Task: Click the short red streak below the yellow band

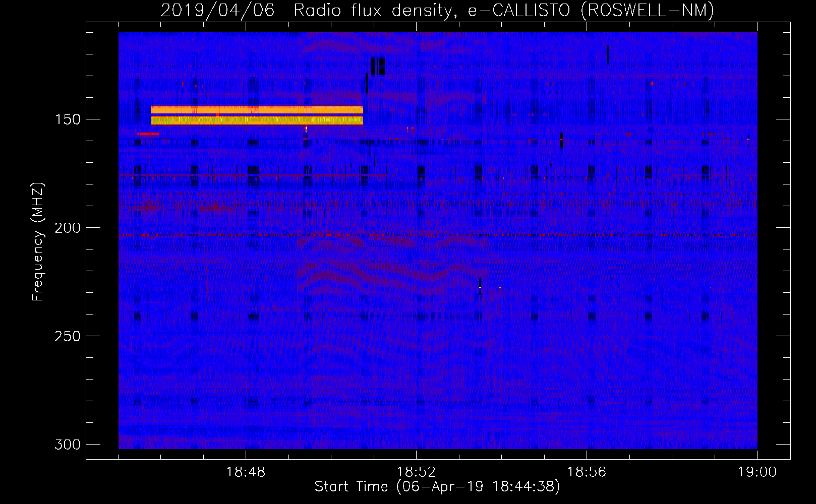Action: [148, 134]
